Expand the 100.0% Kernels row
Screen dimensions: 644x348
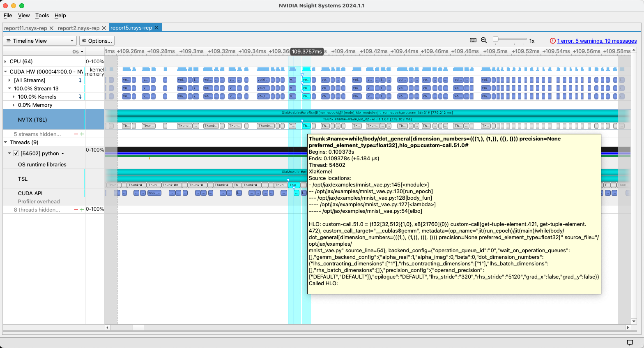[14, 97]
